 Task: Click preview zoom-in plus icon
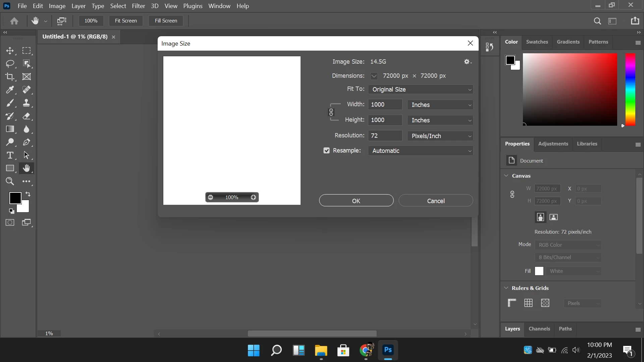click(253, 197)
